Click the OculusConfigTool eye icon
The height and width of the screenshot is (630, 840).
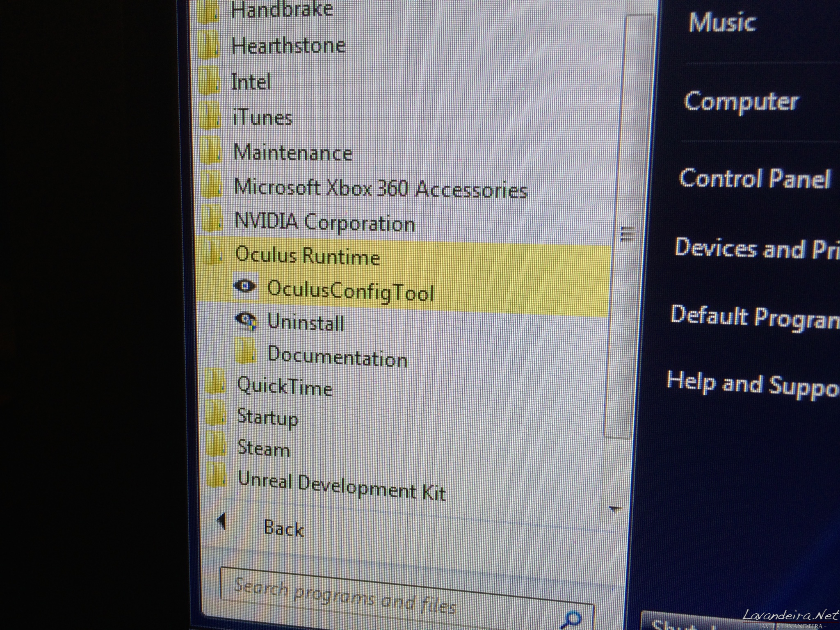click(x=245, y=286)
